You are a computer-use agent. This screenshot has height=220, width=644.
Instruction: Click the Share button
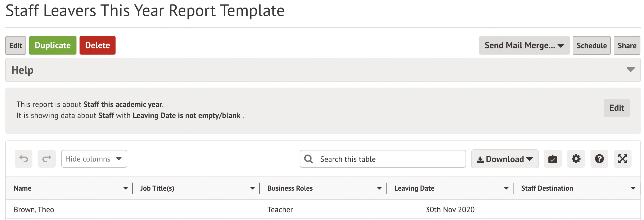click(627, 45)
